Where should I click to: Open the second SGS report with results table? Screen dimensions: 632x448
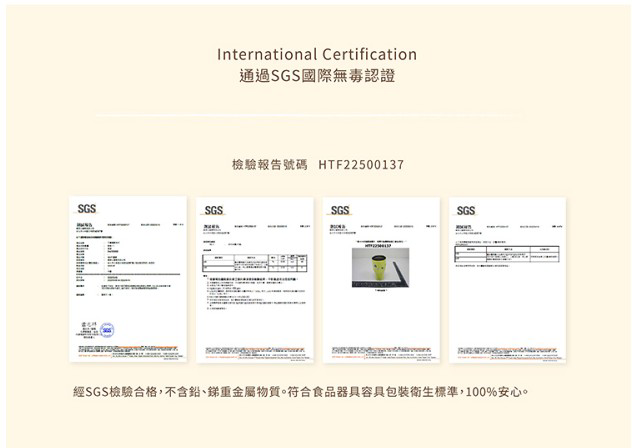point(255,278)
